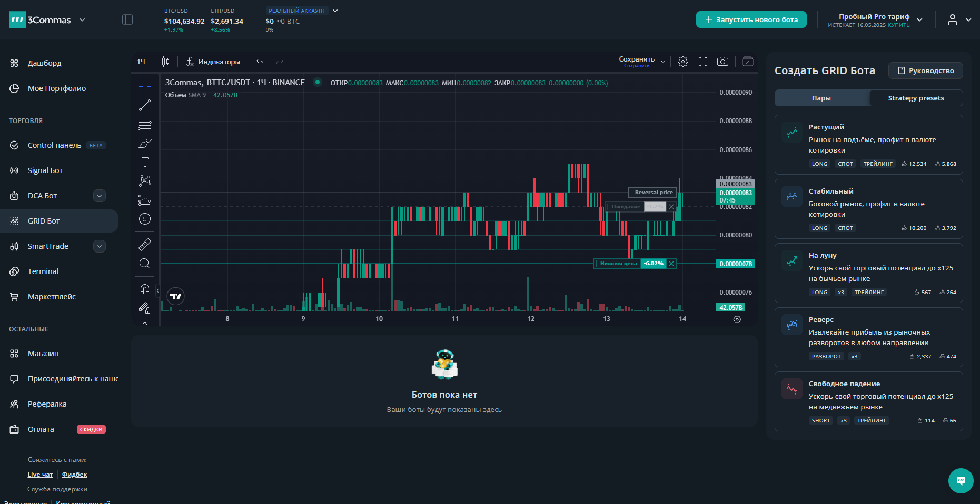
Task: Save the chart layout with Сохранить
Action: pyautogui.click(x=637, y=62)
